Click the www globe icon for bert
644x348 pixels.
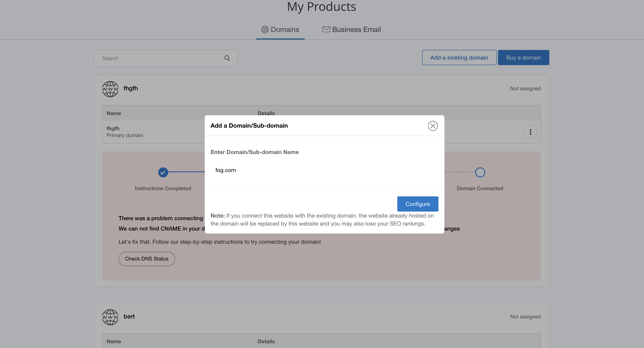110,317
